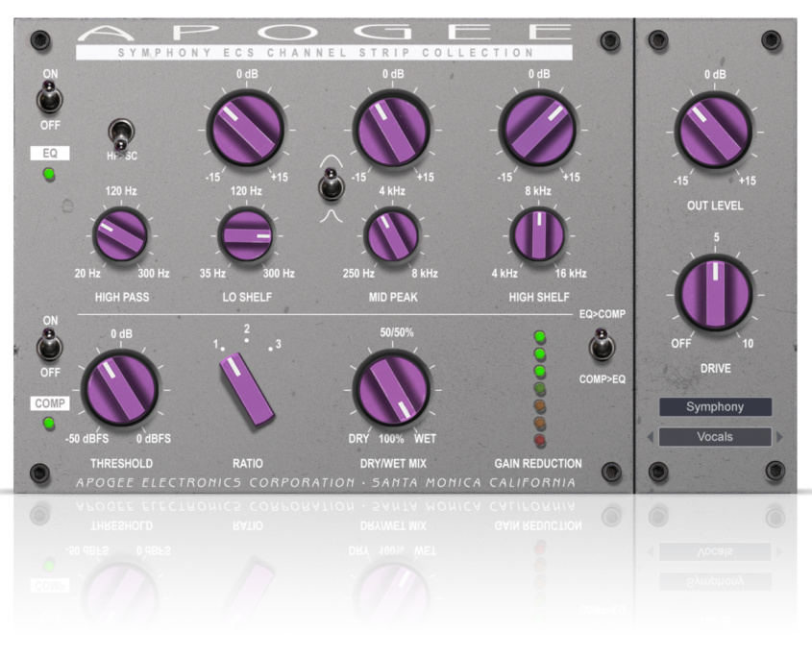This screenshot has height=657, width=812.
Task: Click the 50/50% mix marking
Action: [x=397, y=332]
